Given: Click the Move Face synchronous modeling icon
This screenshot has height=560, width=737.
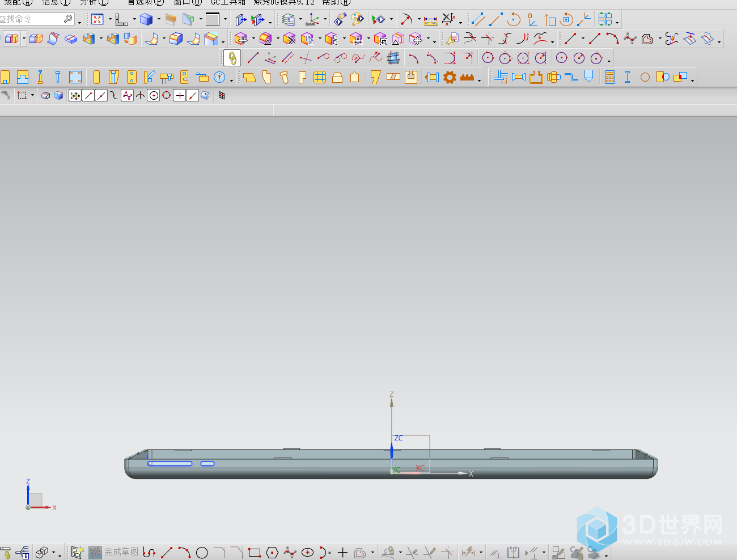Looking at the screenshot, I should [241, 39].
